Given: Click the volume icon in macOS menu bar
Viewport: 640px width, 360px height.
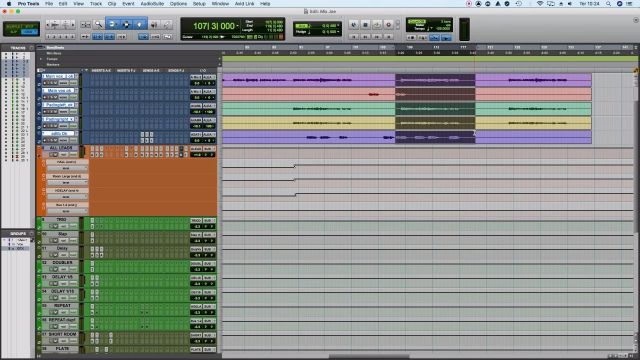Looking at the screenshot, I should [570, 4].
